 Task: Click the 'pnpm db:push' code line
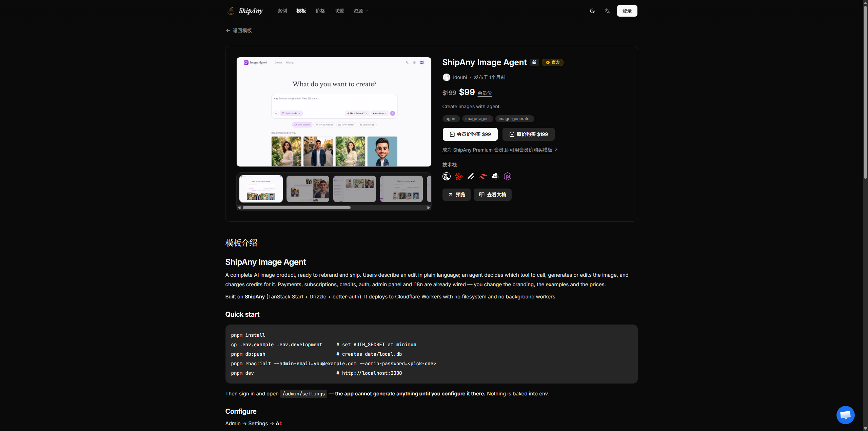coord(248,354)
